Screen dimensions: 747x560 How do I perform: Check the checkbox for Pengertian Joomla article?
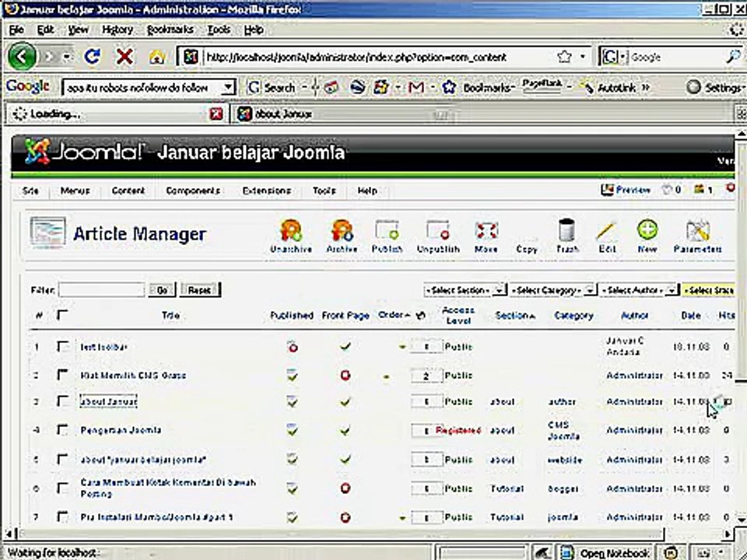(x=62, y=430)
